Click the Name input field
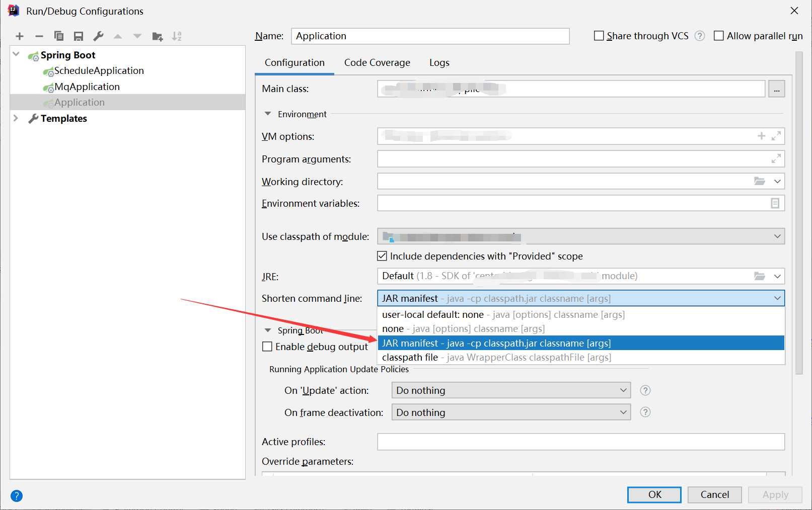Image resolution: width=812 pixels, height=510 pixels. point(430,36)
